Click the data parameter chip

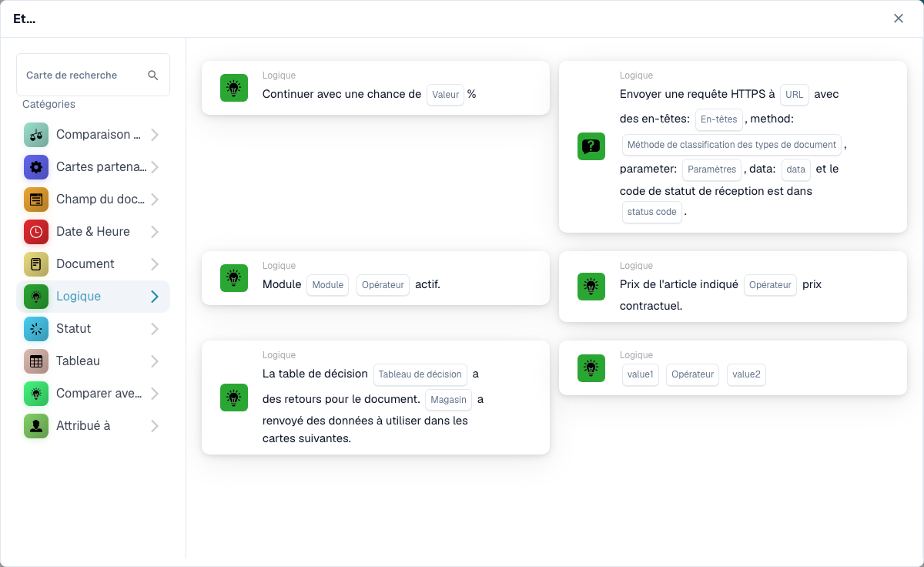pyautogui.click(x=796, y=169)
